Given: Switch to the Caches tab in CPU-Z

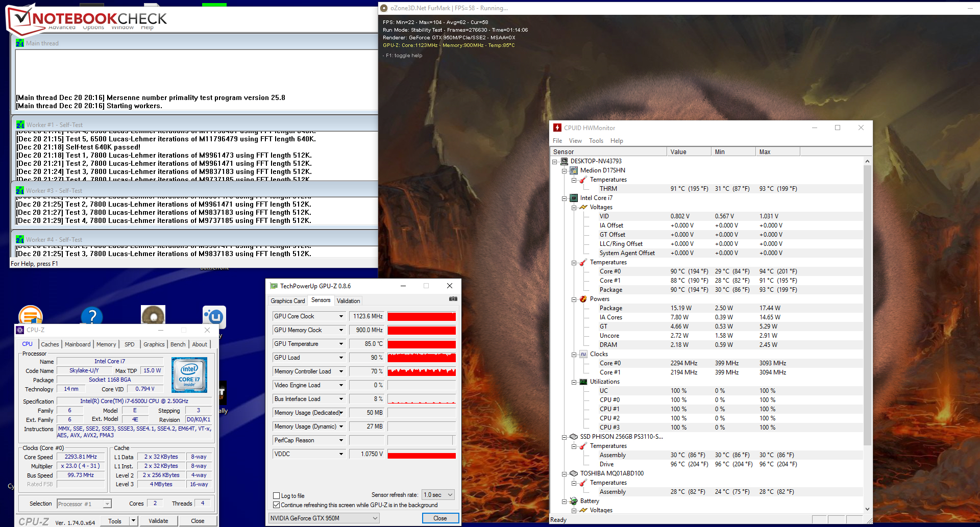Looking at the screenshot, I should 50,344.
